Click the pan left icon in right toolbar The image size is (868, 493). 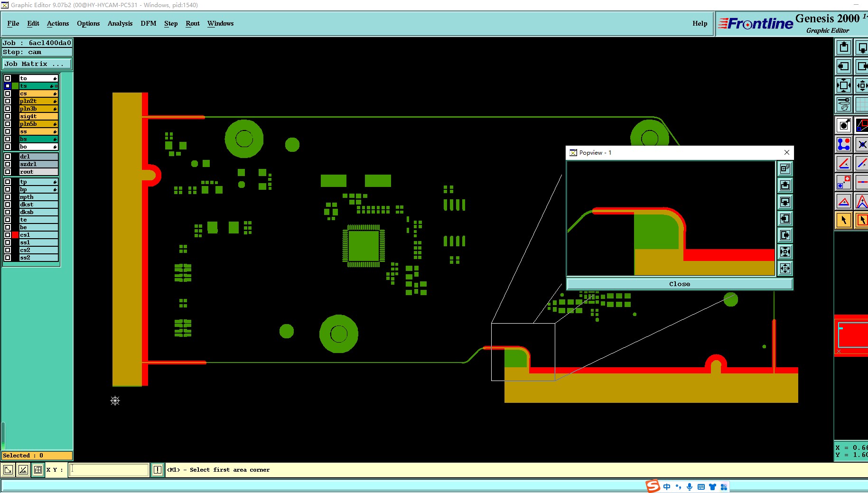pyautogui.click(x=843, y=66)
